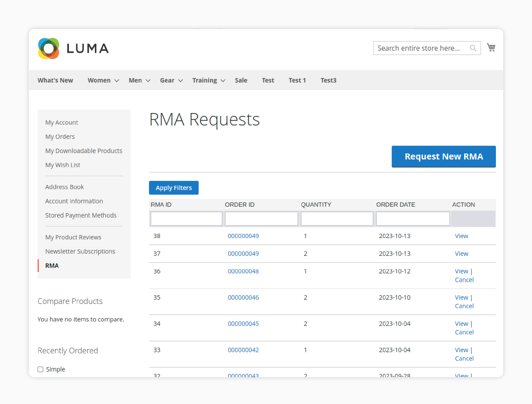The image size is (532, 404).
Task: Open the shopping cart icon
Action: point(491,47)
